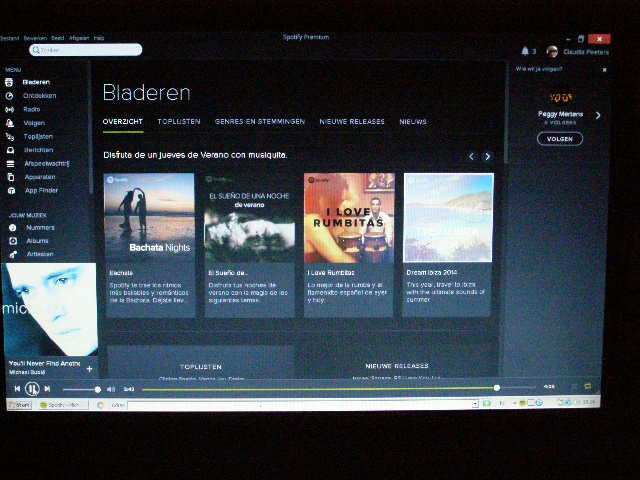Viewport: 640px width, 480px height.
Task: Show next follow suggestion after Peggy Mertens
Action: pyautogui.click(x=598, y=116)
